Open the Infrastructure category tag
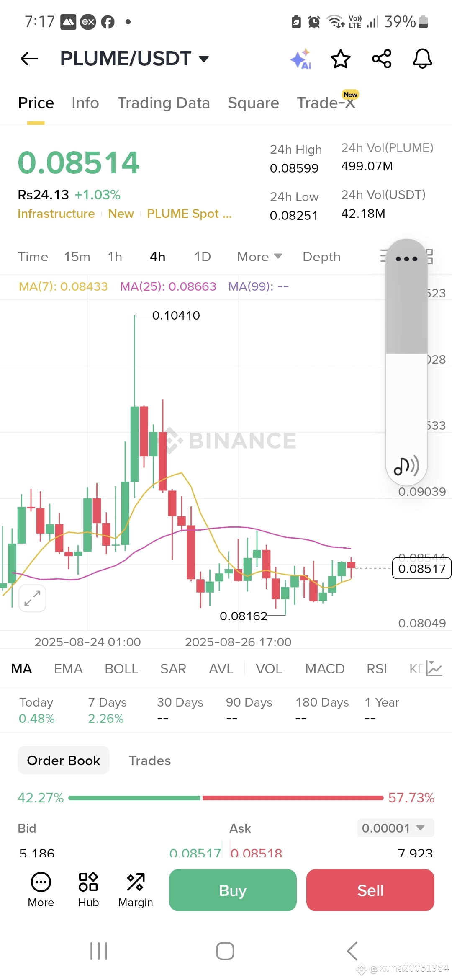Screen dimensions: 452x980 (56, 214)
